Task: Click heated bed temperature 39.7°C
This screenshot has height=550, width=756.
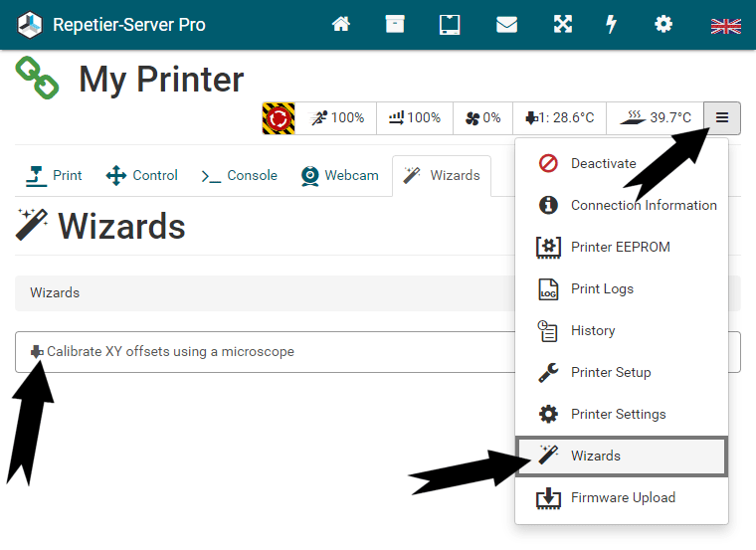Action: (655, 118)
